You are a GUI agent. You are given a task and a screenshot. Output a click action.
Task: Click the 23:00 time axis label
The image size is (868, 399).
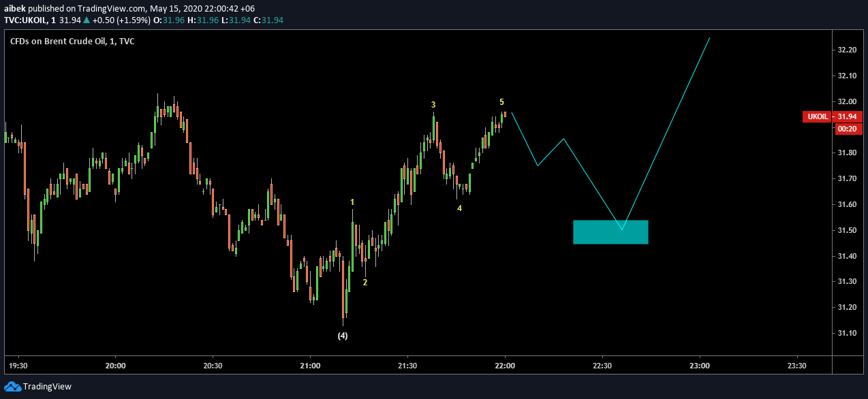pos(700,366)
